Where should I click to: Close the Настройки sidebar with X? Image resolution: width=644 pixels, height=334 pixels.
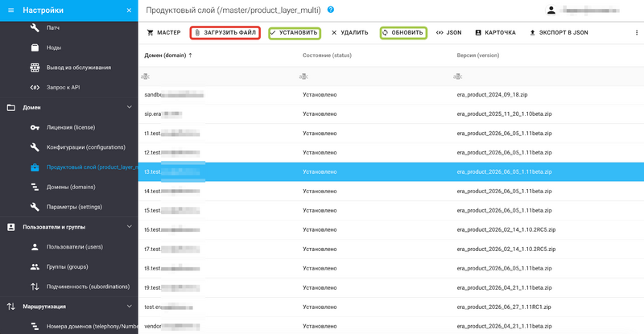[129, 10]
